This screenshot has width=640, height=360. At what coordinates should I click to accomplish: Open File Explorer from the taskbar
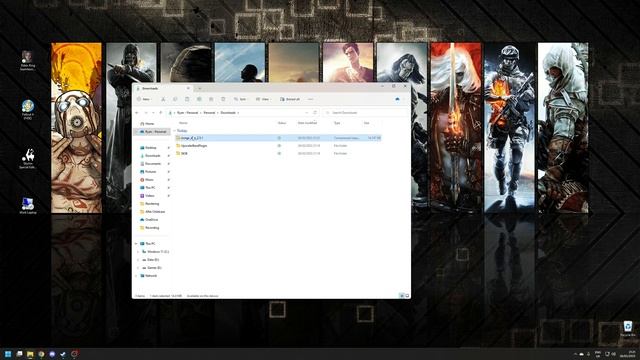[x=30, y=354]
